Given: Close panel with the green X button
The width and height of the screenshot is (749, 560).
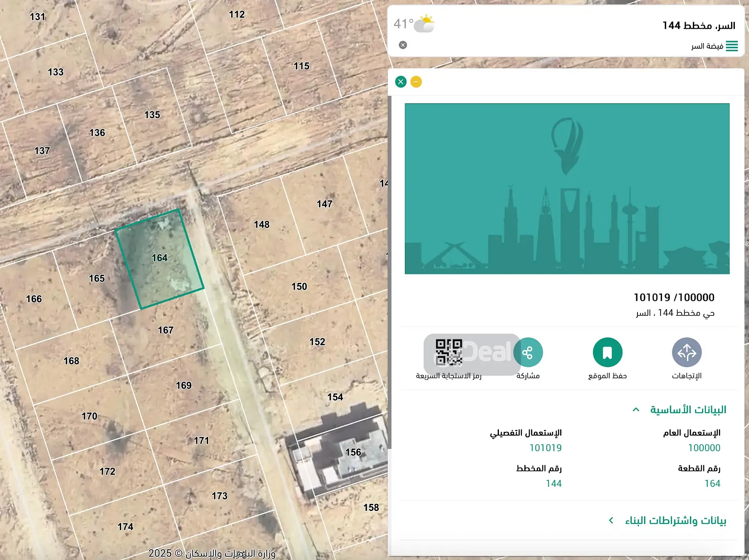Looking at the screenshot, I should pos(401,82).
